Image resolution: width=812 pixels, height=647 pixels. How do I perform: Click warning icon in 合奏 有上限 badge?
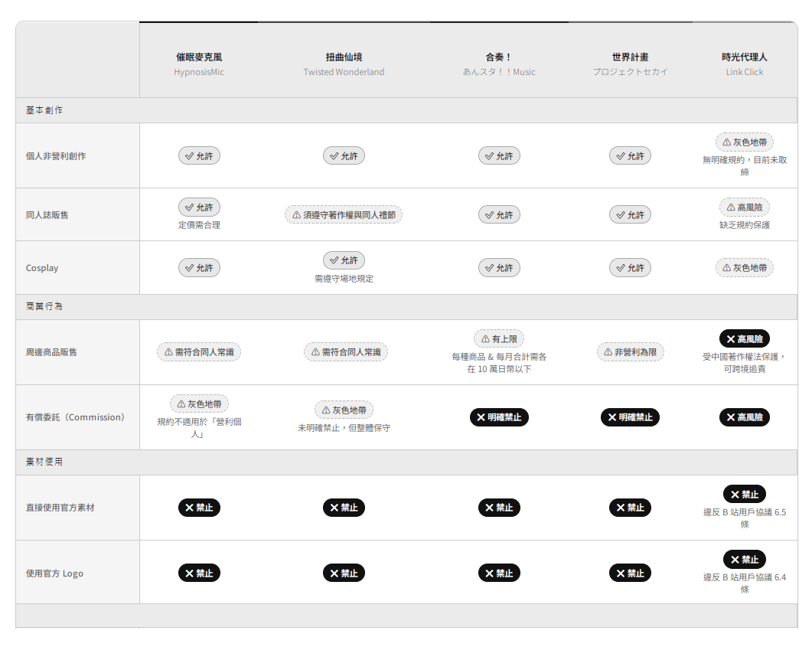pos(485,338)
